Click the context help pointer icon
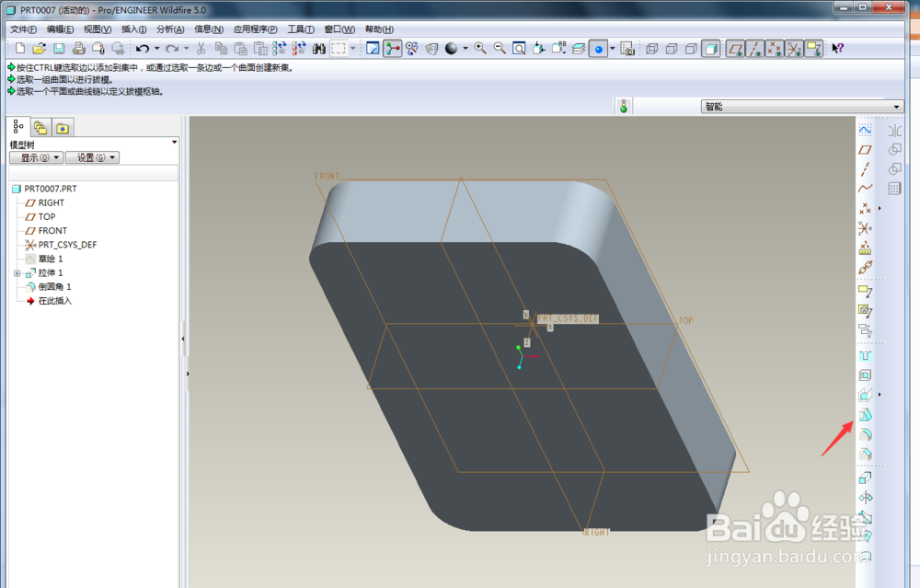This screenshot has width=920, height=588. click(838, 49)
